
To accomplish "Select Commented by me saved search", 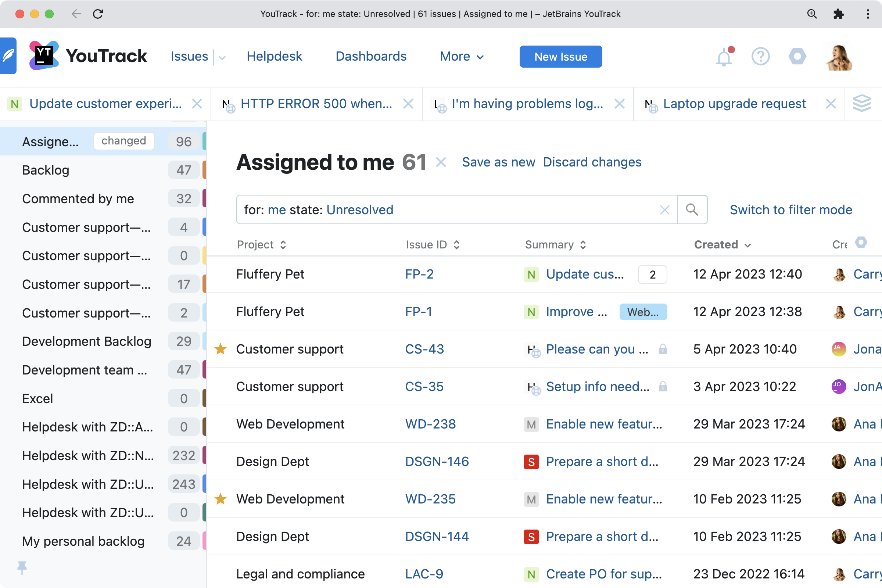I will [x=103, y=199].
